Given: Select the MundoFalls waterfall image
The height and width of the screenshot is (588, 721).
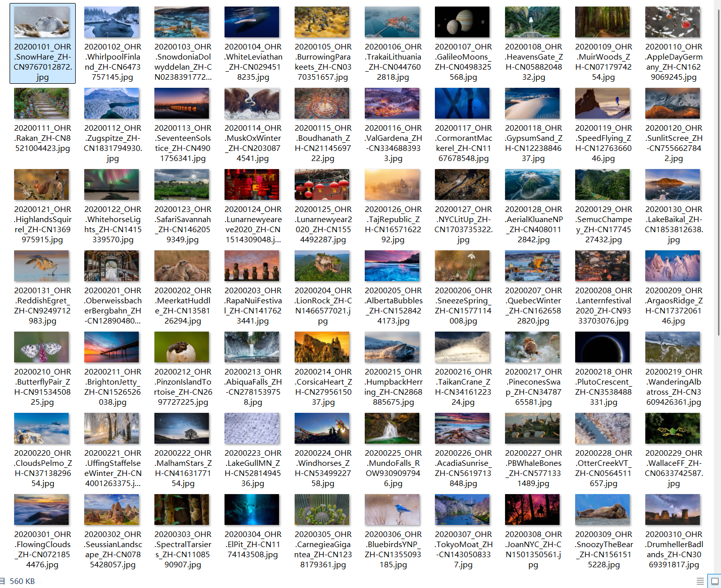Looking at the screenshot, I should [393, 429].
